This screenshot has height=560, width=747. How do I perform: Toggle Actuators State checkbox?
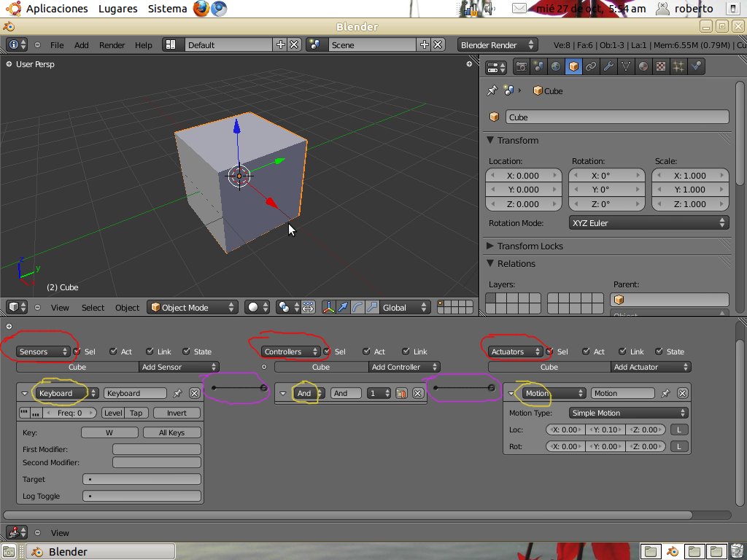659,351
